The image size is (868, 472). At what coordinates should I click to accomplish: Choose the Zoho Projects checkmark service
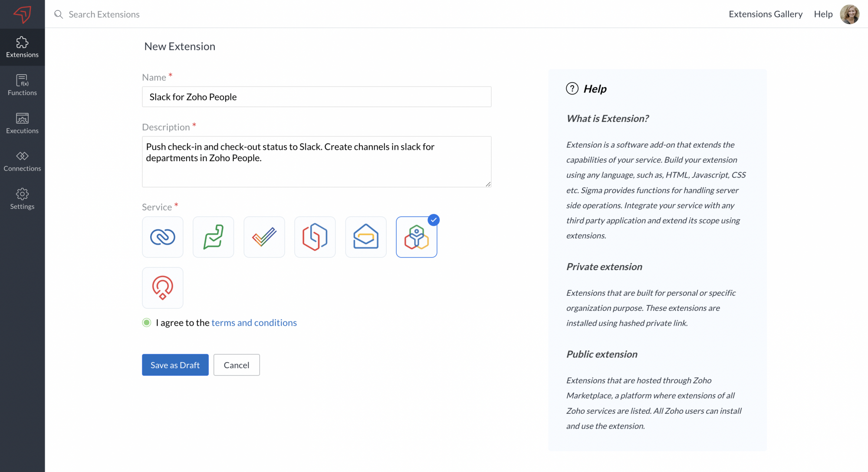pos(264,237)
